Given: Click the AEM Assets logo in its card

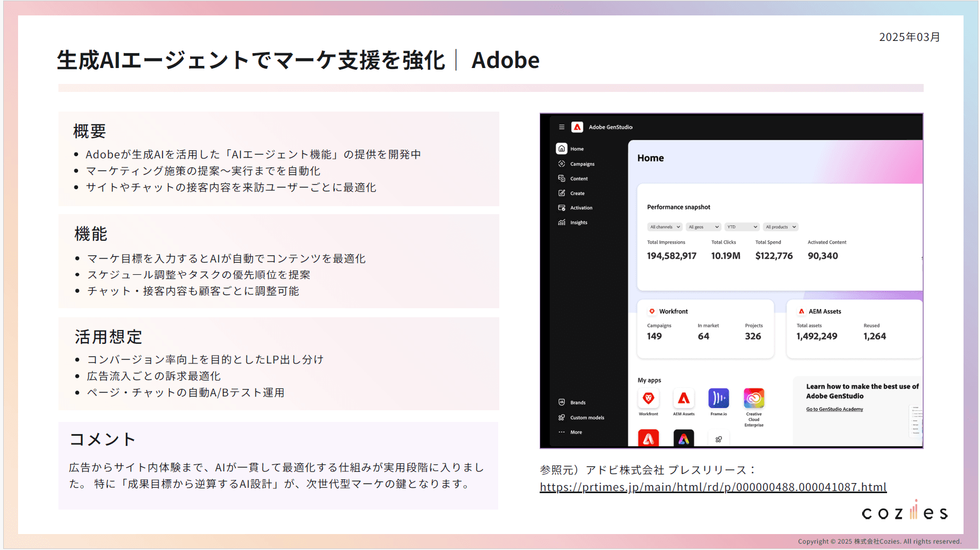Looking at the screenshot, I should click(802, 311).
